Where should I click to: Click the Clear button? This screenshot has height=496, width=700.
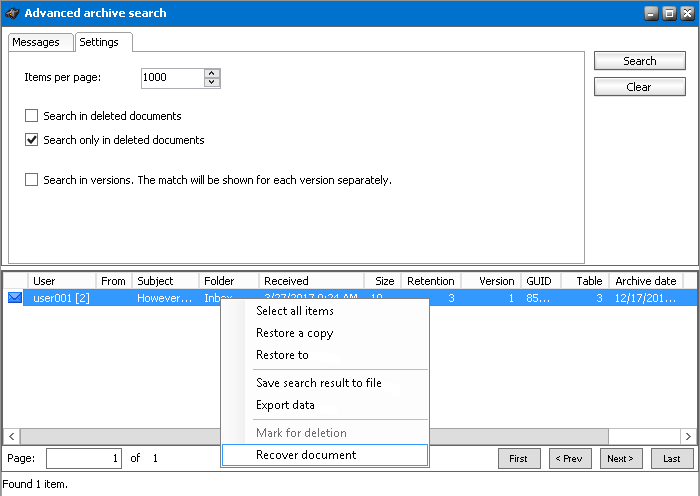(640, 87)
